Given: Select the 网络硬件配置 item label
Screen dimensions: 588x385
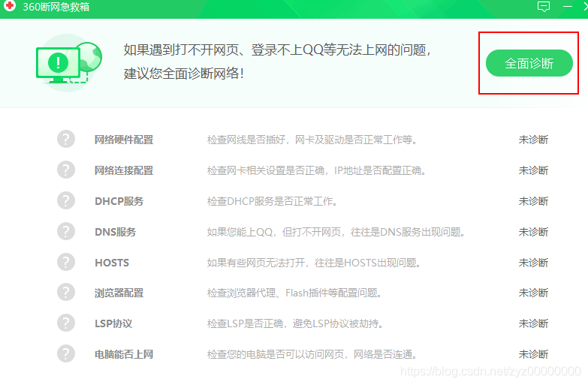Looking at the screenshot, I should 124,140.
